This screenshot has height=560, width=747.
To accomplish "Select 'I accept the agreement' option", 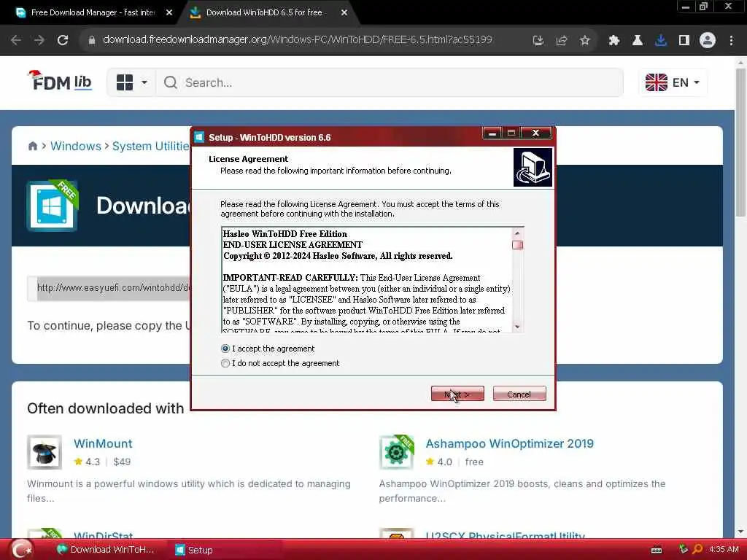I will pyautogui.click(x=225, y=349).
